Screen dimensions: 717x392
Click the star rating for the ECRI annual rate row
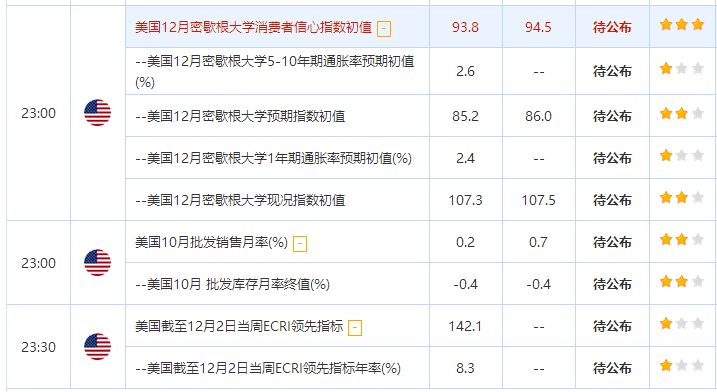[x=681, y=365]
